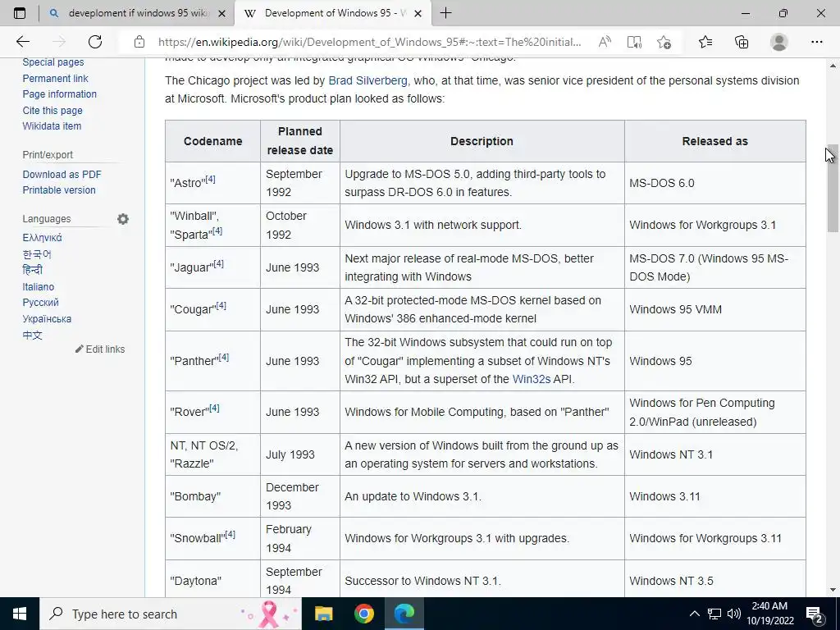Screen dimensions: 840x630
Task: Open the tab actions menu
Action: pos(20,13)
